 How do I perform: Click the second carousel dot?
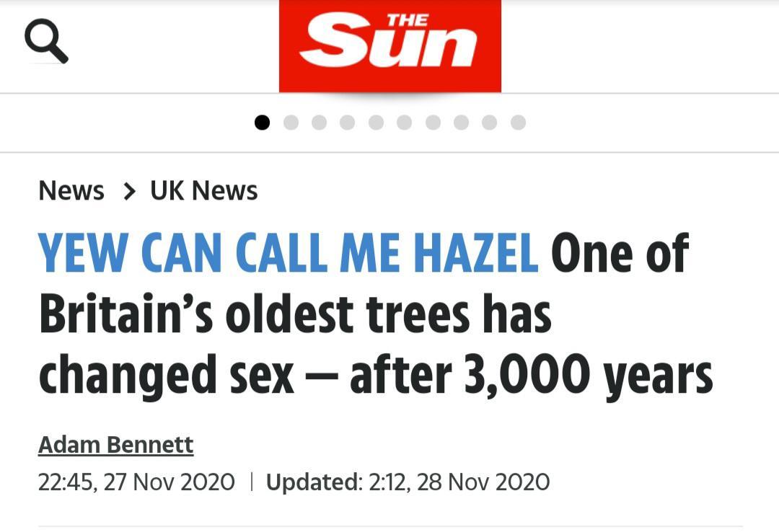point(291,123)
